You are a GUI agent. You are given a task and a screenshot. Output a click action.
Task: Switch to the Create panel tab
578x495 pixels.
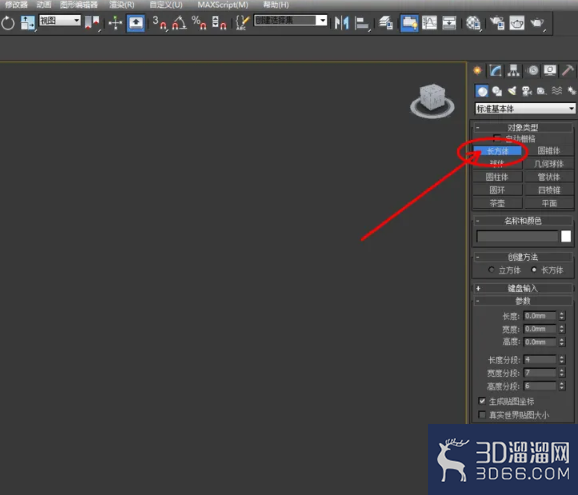pyautogui.click(x=478, y=70)
